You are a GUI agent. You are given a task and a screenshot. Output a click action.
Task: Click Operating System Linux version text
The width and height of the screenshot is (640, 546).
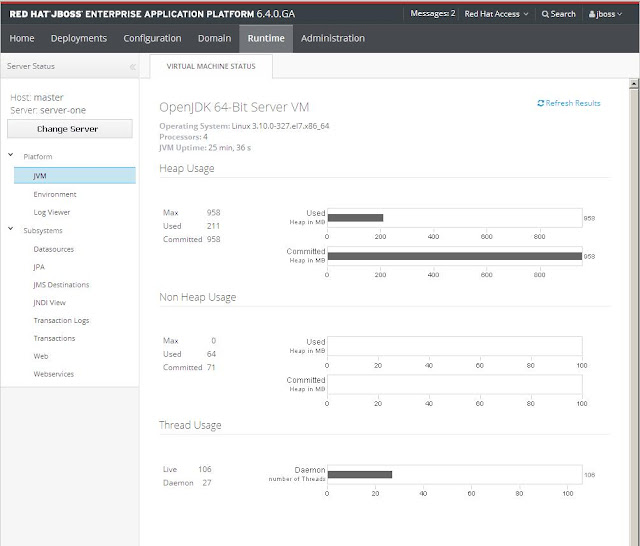(x=280, y=126)
